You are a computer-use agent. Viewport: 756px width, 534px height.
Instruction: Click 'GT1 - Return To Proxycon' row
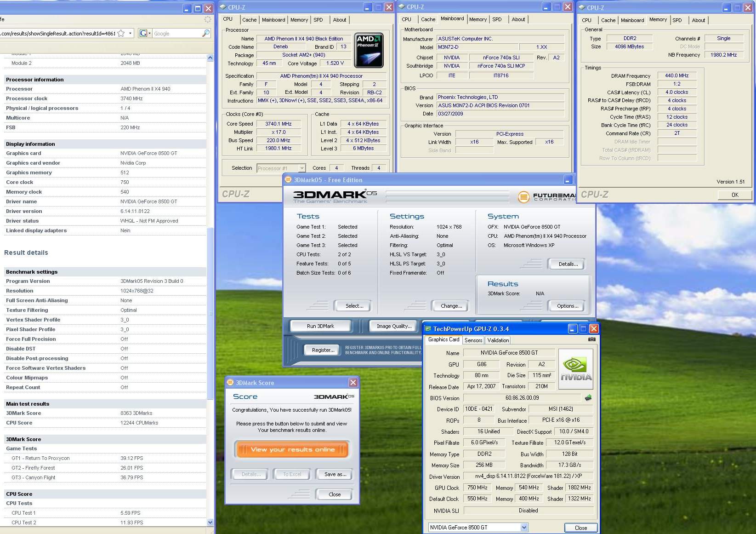tap(105, 458)
